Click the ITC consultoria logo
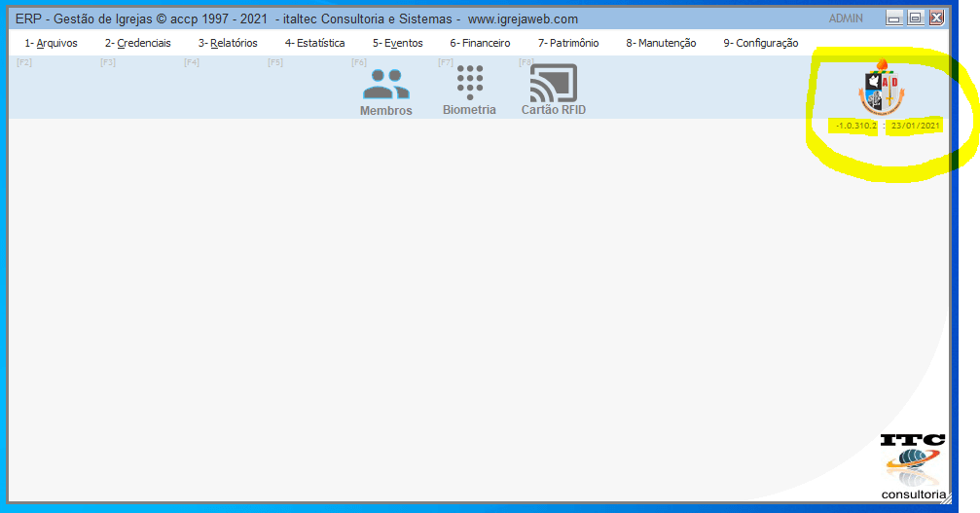 click(x=913, y=465)
